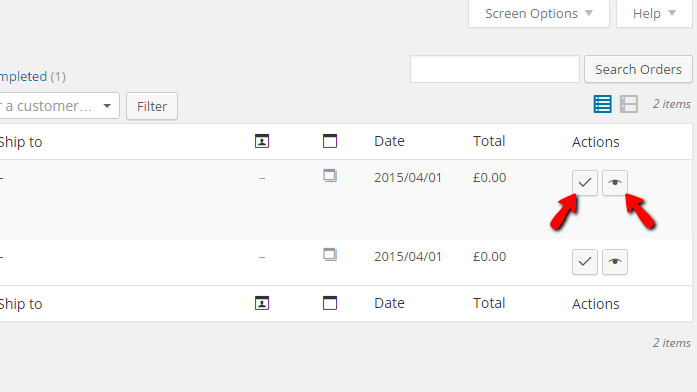The image size is (697, 392).
Task: Open the customer filter dropdown
Action: 59,106
